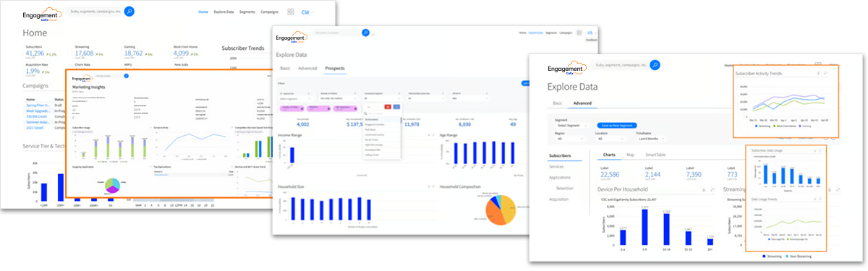Open Explore Data nav item in Home window
868x271 pixels.
pyautogui.click(x=223, y=12)
